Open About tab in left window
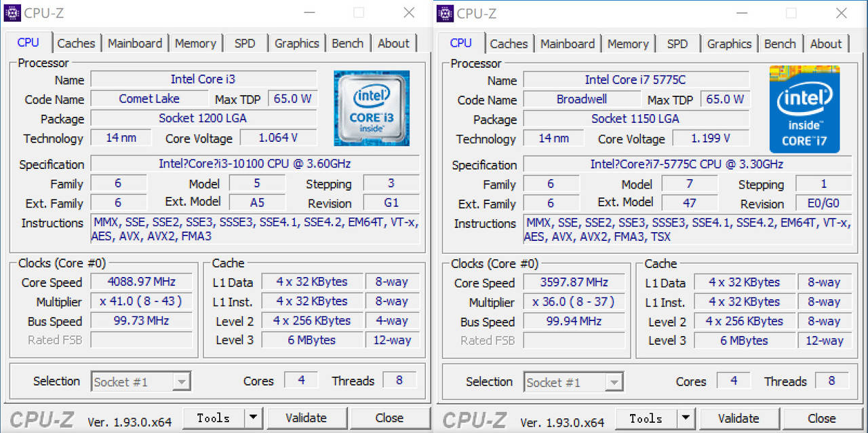Screen dimensions: 868x433 coord(393,43)
